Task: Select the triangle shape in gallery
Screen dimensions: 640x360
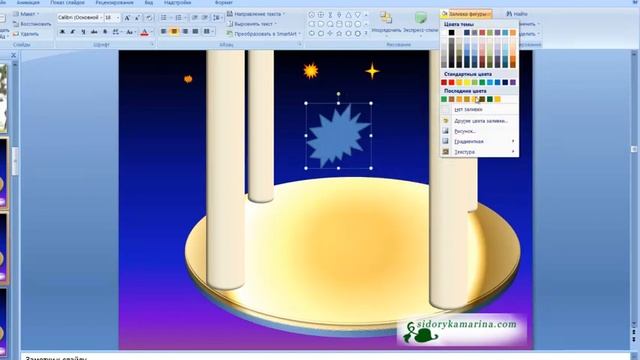Action: coord(348,15)
